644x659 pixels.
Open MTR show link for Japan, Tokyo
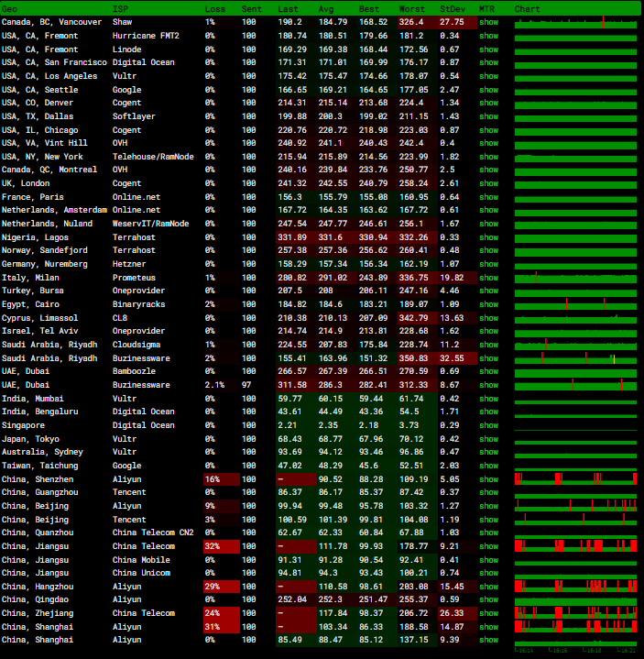[x=488, y=439]
